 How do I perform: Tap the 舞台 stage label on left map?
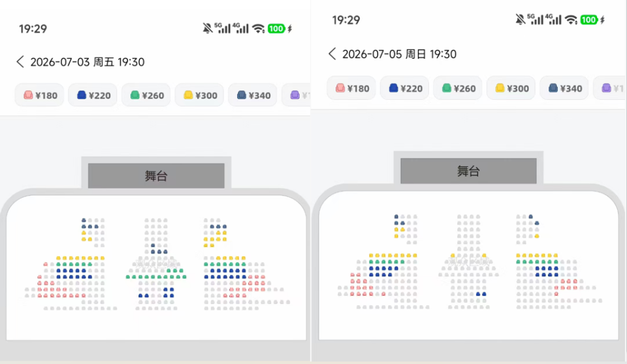pos(156,176)
